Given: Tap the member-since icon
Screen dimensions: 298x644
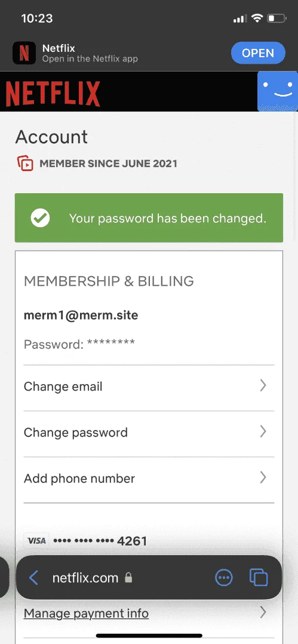Looking at the screenshot, I should click(x=25, y=163).
